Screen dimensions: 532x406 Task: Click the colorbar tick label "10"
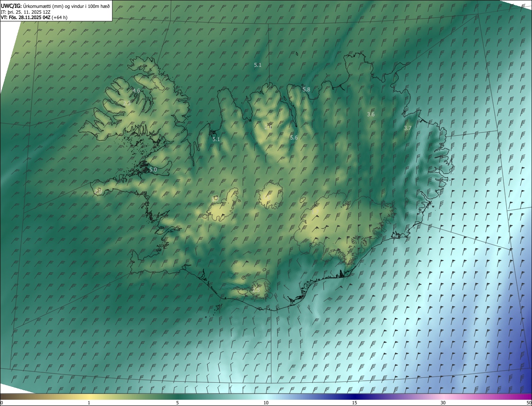(x=266, y=403)
